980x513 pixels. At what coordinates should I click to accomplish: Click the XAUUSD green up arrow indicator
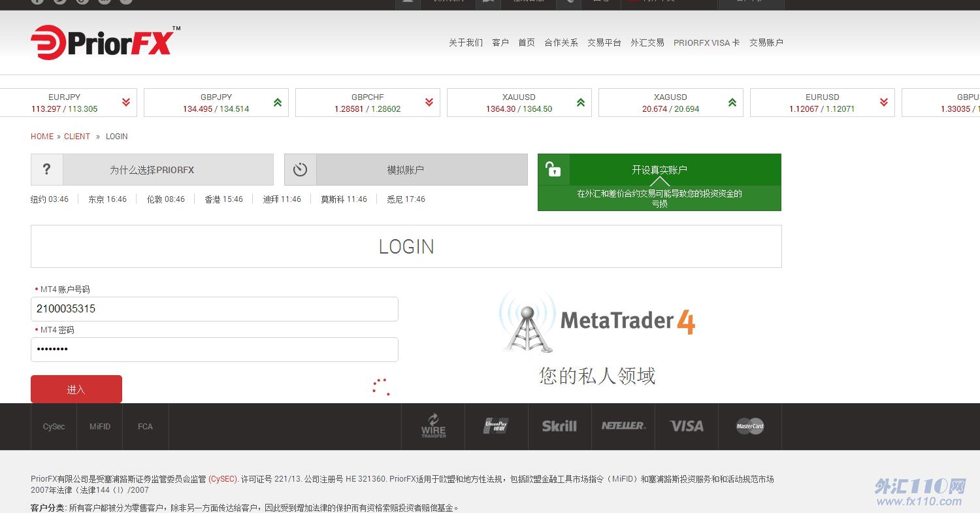(581, 103)
